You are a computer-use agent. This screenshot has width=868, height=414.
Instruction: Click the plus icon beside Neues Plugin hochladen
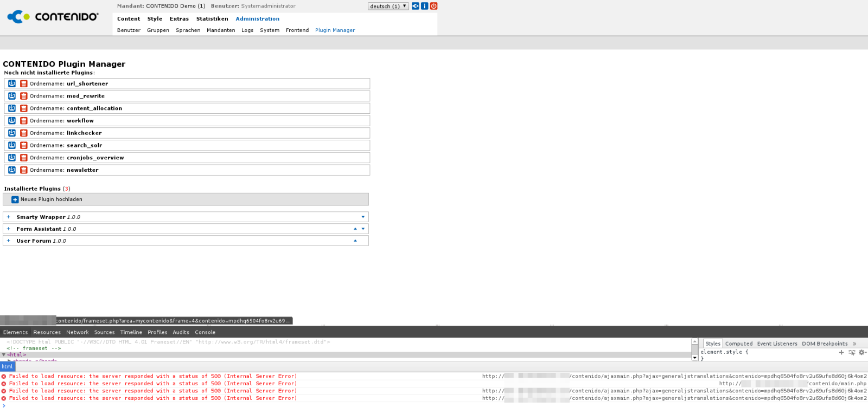click(15, 199)
